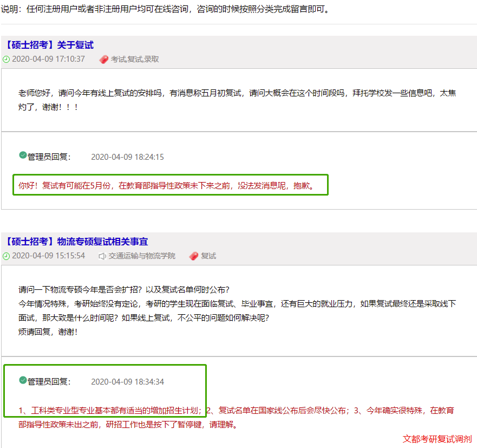Click 管理员回复 label in the 物流专硕 post

click(x=49, y=382)
